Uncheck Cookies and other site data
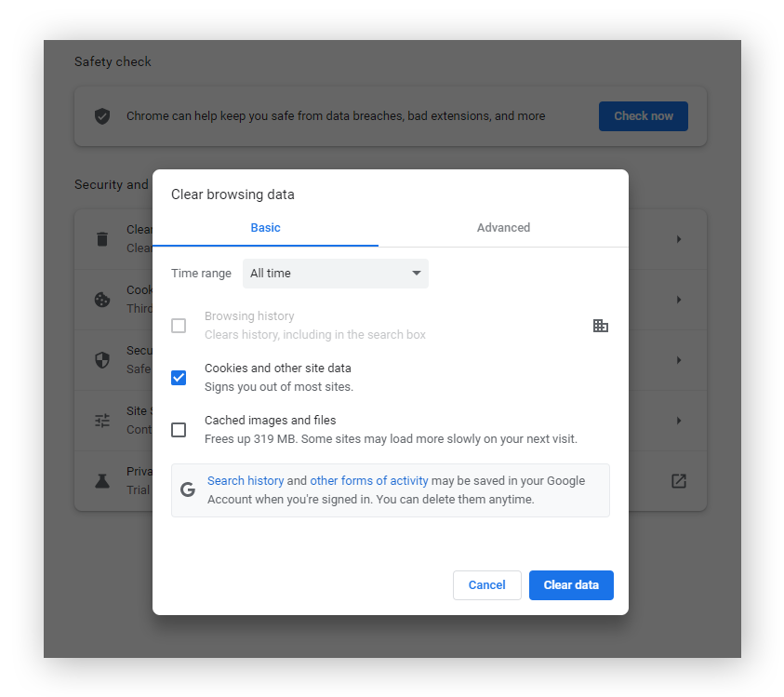 [x=179, y=378]
